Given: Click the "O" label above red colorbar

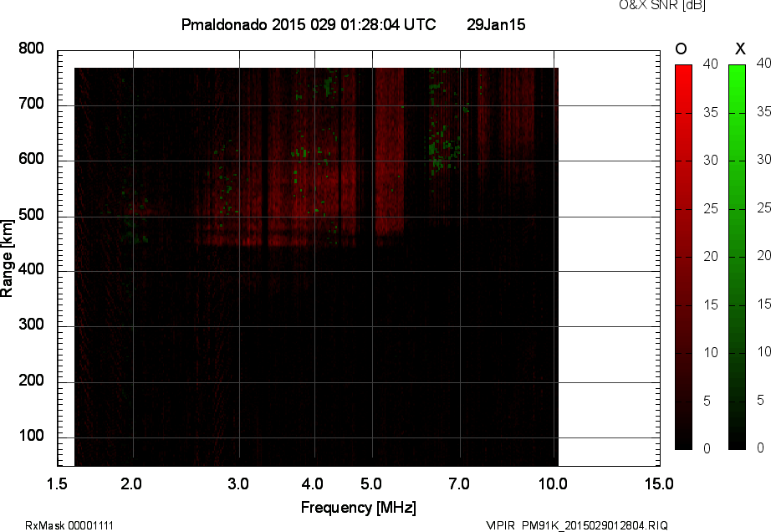Looking at the screenshot, I should pyautogui.click(x=681, y=49).
